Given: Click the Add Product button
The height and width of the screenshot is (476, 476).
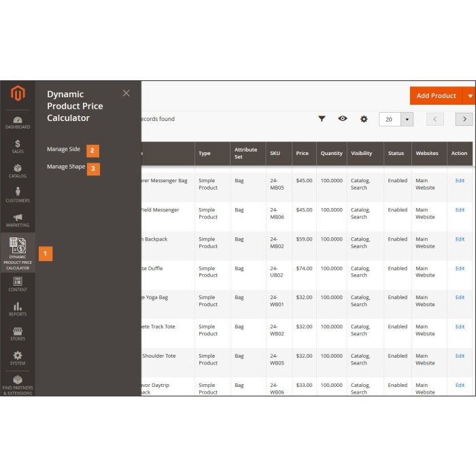Looking at the screenshot, I should tap(436, 96).
